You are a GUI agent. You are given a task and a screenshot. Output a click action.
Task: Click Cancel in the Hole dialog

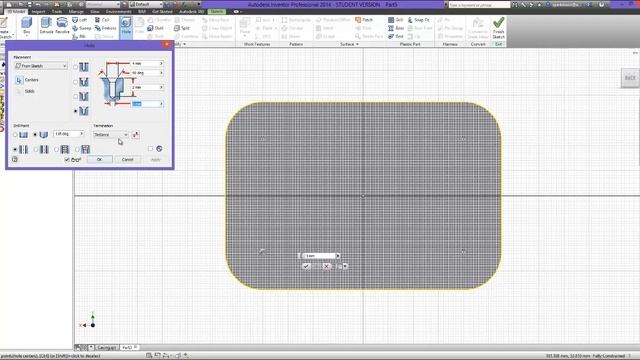tap(127, 160)
